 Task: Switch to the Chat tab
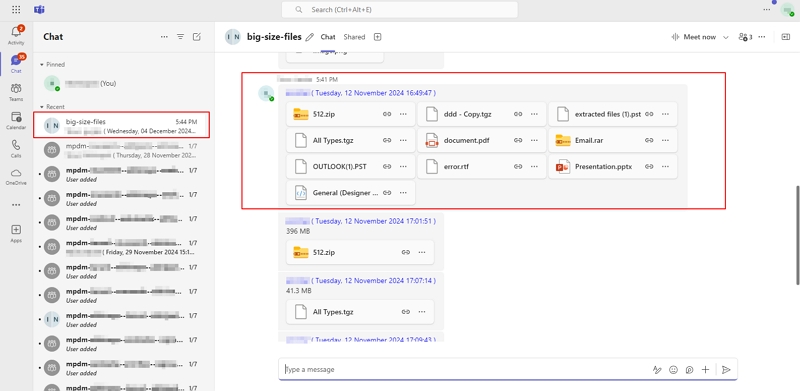pyautogui.click(x=328, y=37)
